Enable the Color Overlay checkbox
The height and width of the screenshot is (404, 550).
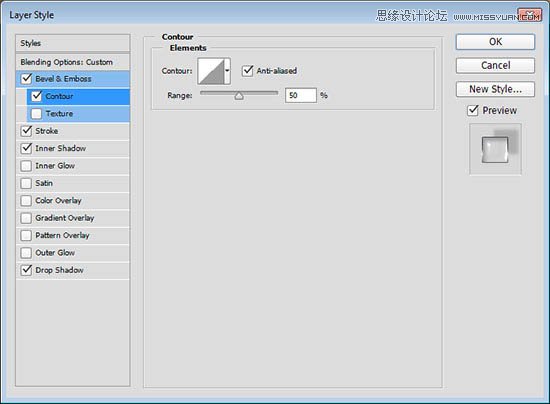coord(26,201)
